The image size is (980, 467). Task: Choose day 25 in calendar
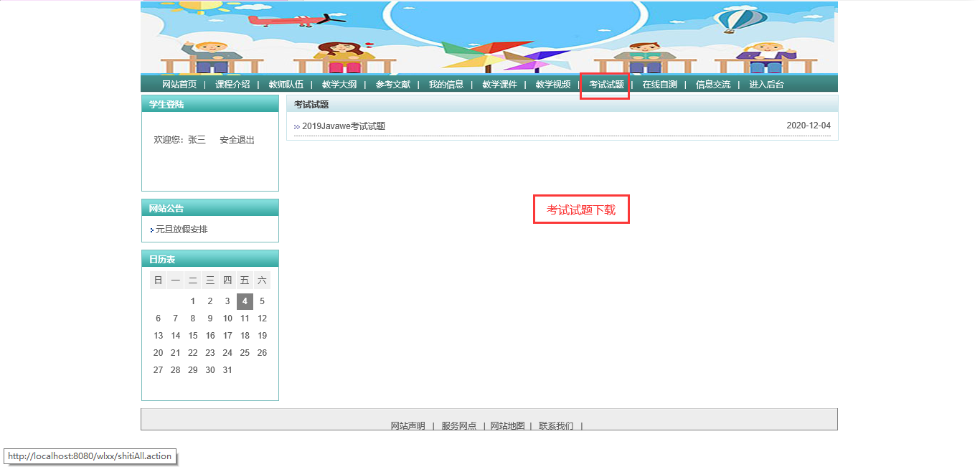pos(245,353)
